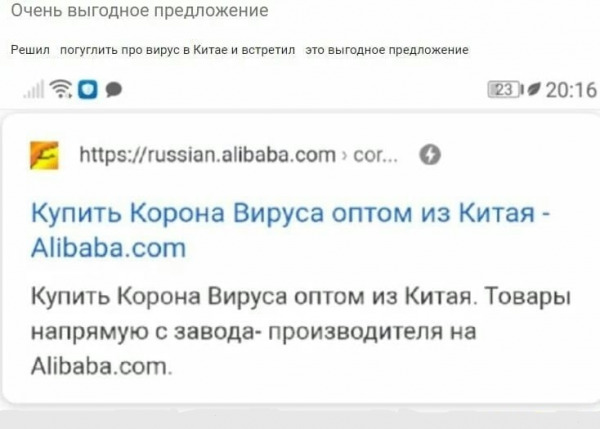Click the heading 'Очень выгодное предложение'
Screen dimensions: 600x429
[140, 10]
